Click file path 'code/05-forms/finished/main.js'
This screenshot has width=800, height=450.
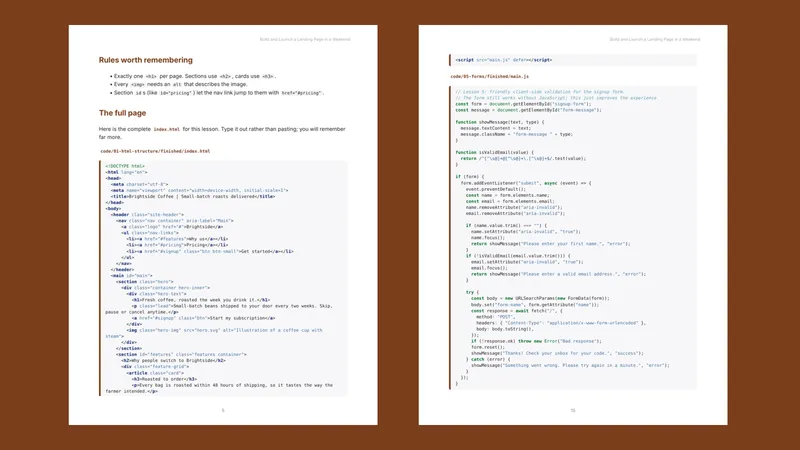pyautogui.click(x=489, y=77)
